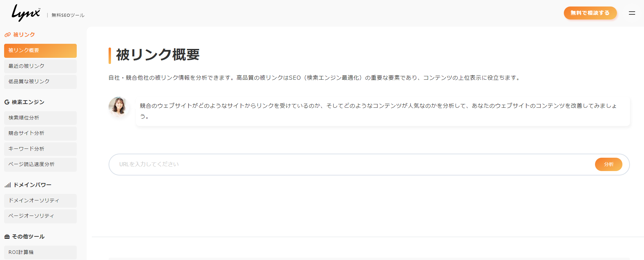644x260 pixels.
Task: Click the woman's avatar photo
Action: (119, 107)
